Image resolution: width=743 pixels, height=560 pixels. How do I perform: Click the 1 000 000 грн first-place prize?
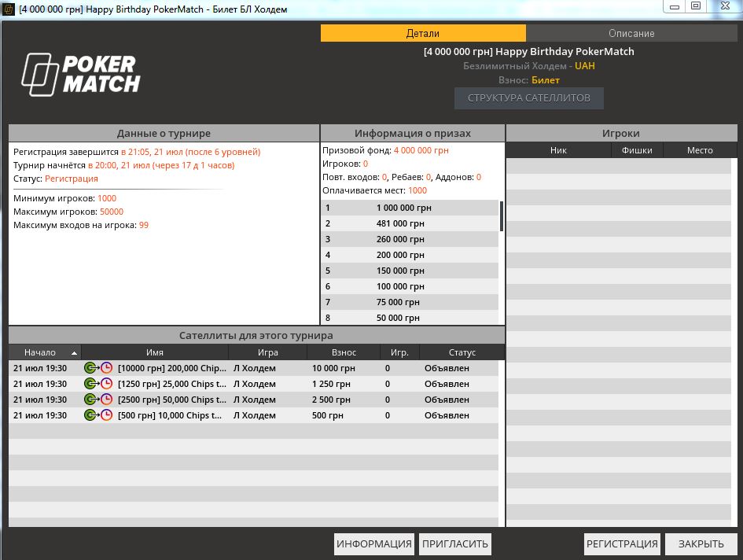coord(410,208)
